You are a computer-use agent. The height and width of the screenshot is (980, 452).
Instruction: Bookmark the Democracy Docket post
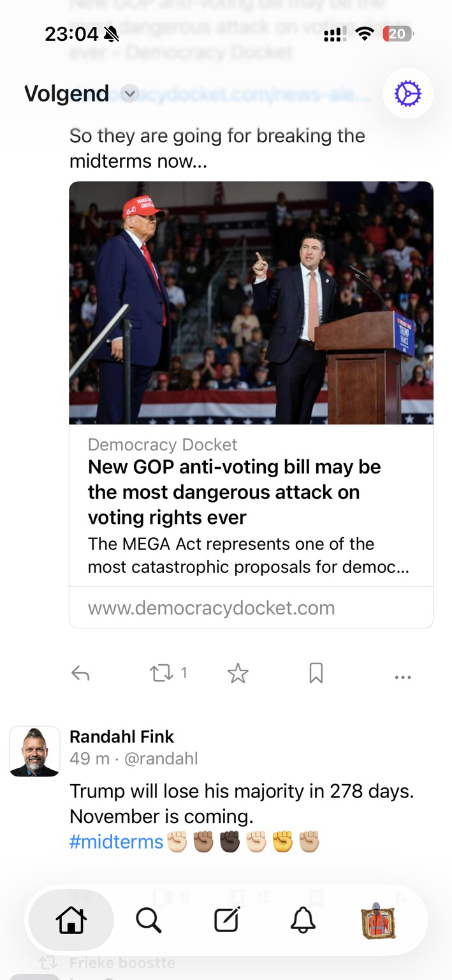[316, 673]
